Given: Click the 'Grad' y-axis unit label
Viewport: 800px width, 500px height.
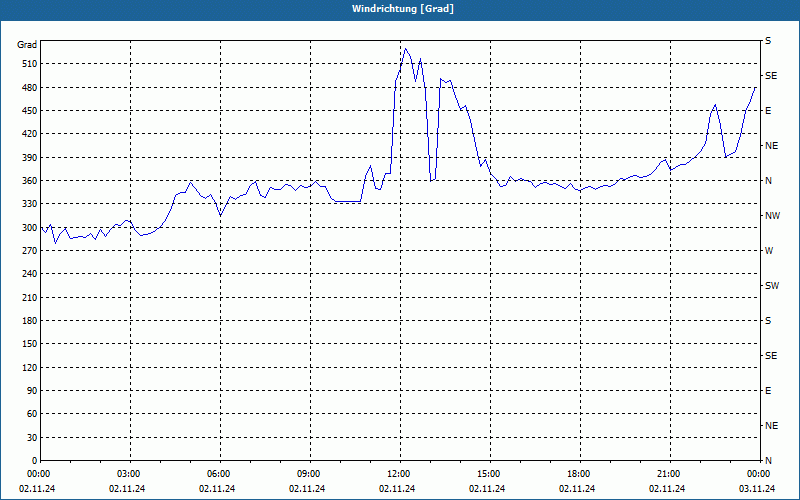Looking at the screenshot, I should point(27,45).
